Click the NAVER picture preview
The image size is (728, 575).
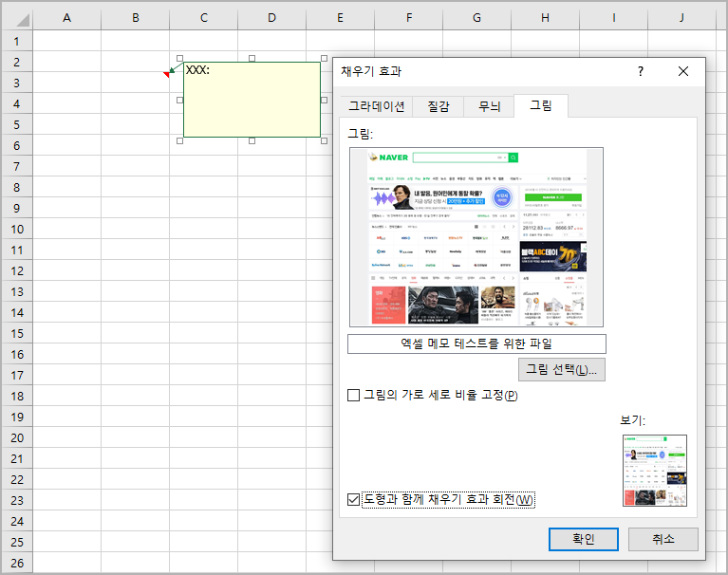point(476,237)
